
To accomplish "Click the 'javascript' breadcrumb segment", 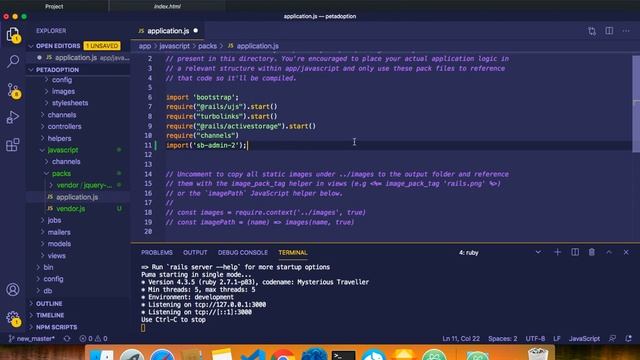I will point(174,46).
